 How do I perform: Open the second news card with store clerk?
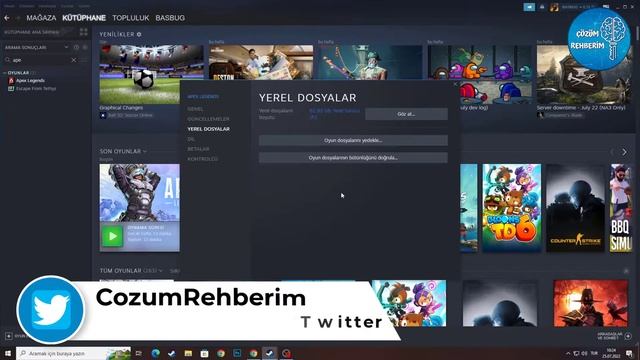tap(261, 62)
